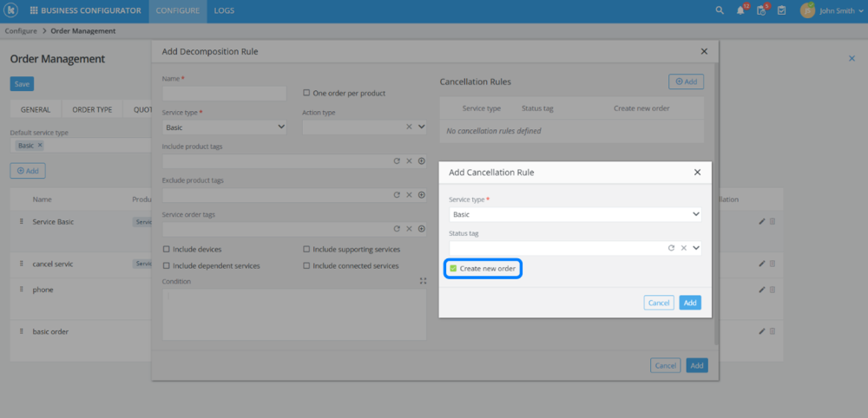Open the notifications bell icon
Viewport: 868px width, 418px height.
[740, 10]
